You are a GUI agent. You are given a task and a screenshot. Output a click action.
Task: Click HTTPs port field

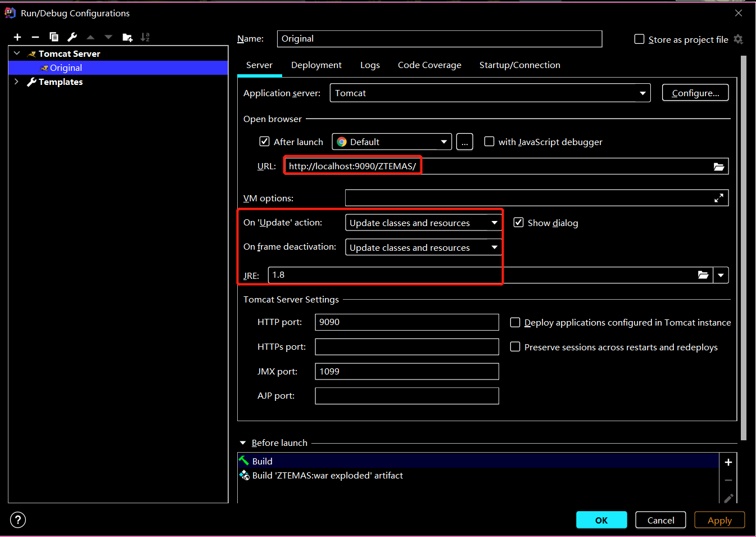pyautogui.click(x=407, y=347)
